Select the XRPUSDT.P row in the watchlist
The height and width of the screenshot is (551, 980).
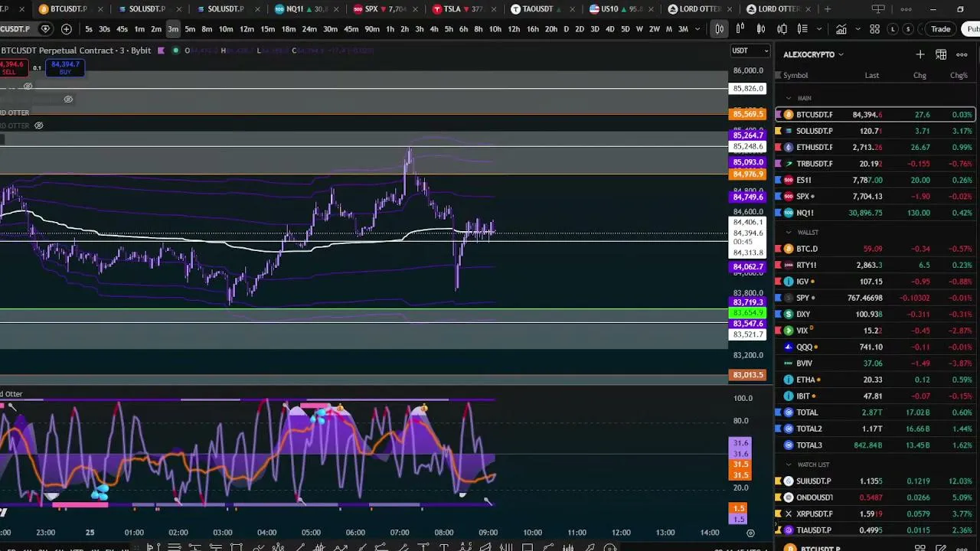(x=875, y=514)
